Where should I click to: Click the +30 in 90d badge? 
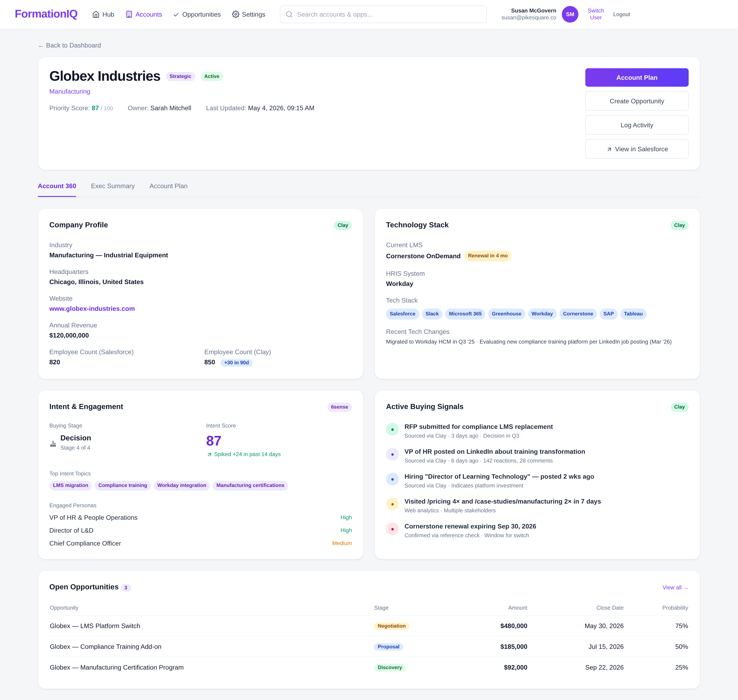[236, 363]
